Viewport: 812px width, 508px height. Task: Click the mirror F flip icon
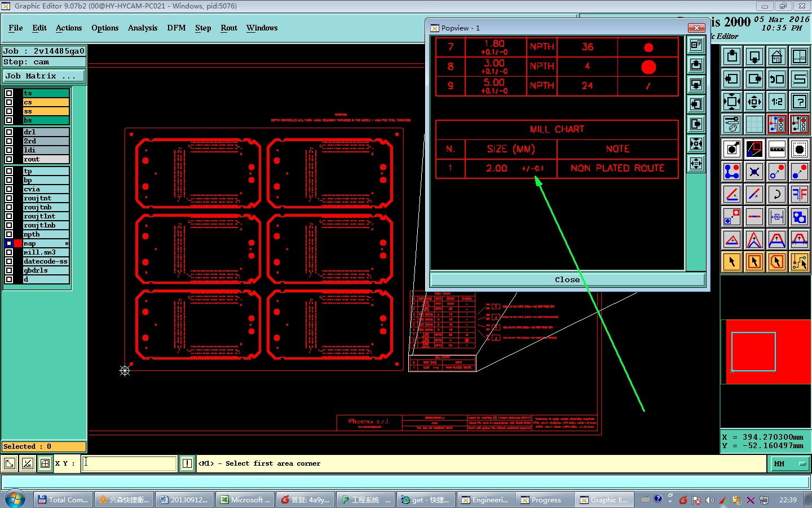(x=800, y=194)
